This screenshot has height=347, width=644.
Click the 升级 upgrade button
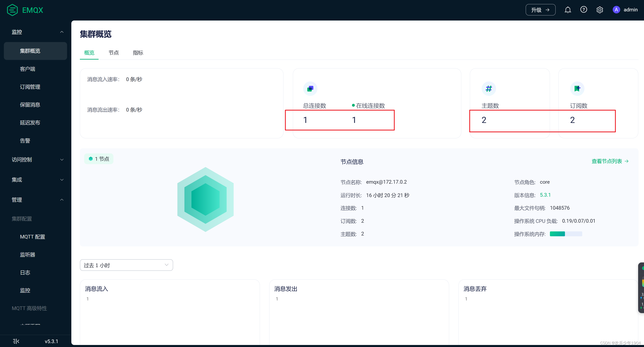click(540, 10)
